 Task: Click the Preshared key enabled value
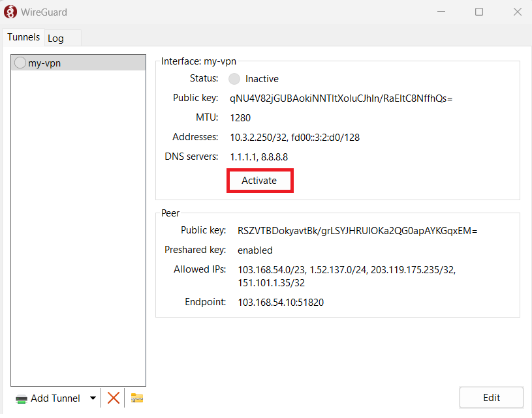coord(255,250)
